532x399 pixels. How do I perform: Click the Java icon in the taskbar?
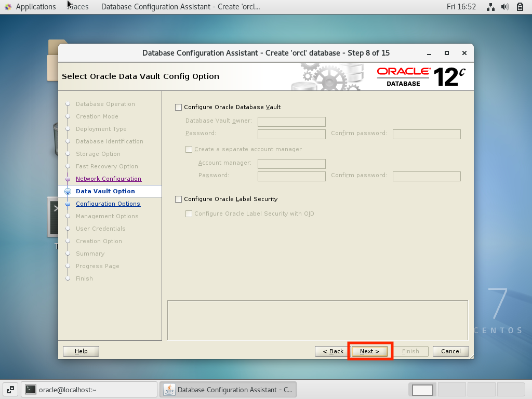tap(169, 390)
